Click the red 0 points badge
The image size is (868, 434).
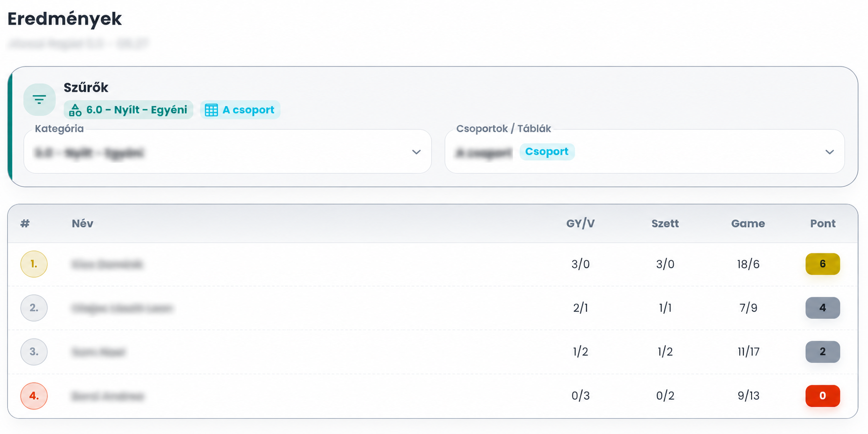pos(822,396)
